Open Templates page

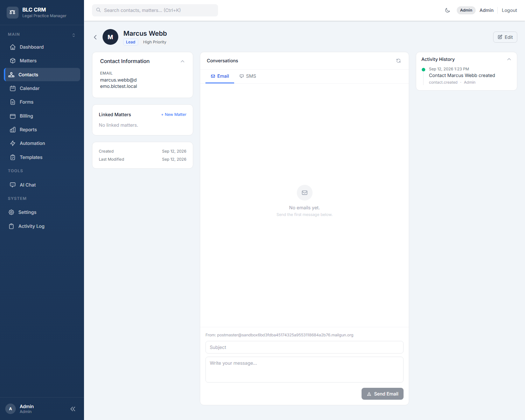point(42,157)
